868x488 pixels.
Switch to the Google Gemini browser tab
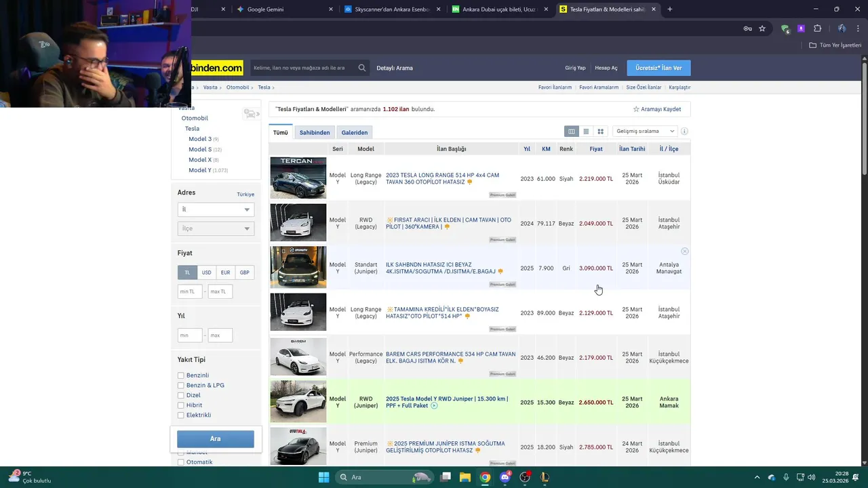click(283, 9)
